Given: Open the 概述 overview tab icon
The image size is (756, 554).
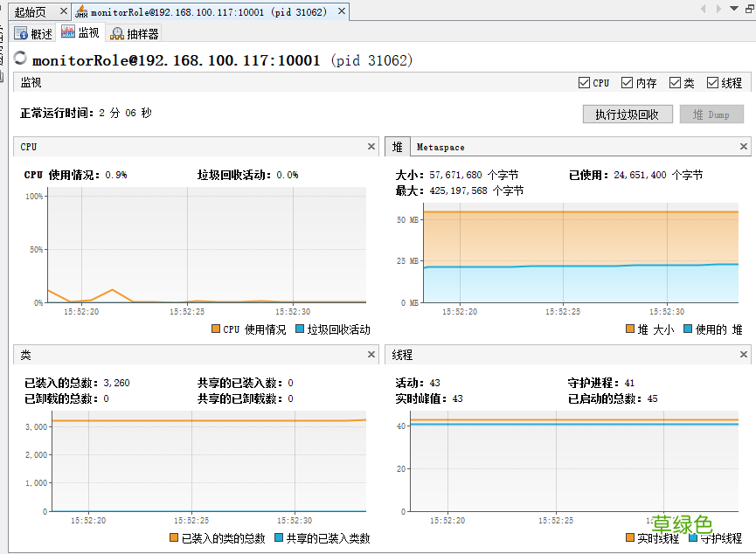Looking at the screenshot, I should coord(22,33).
